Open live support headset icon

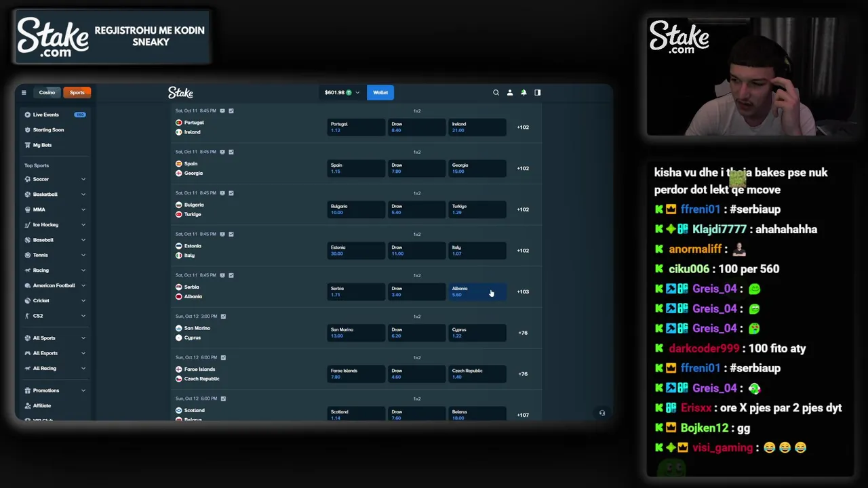pyautogui.click(x=602, y=413)
